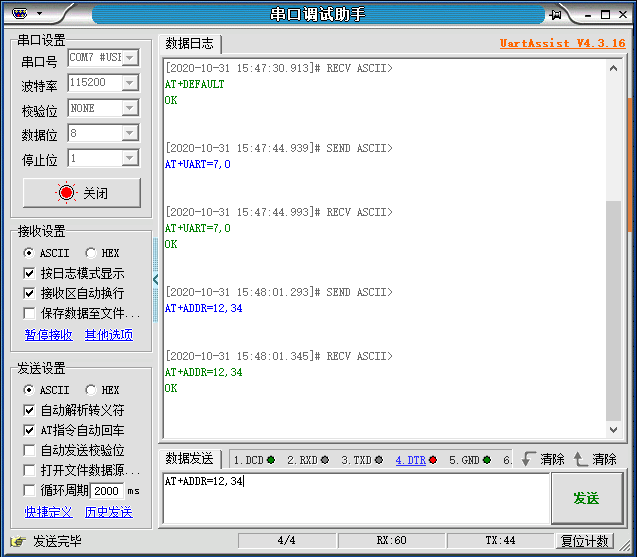Click the 2000 ms period input field
The image size is (637, 557).
(107, 491)
